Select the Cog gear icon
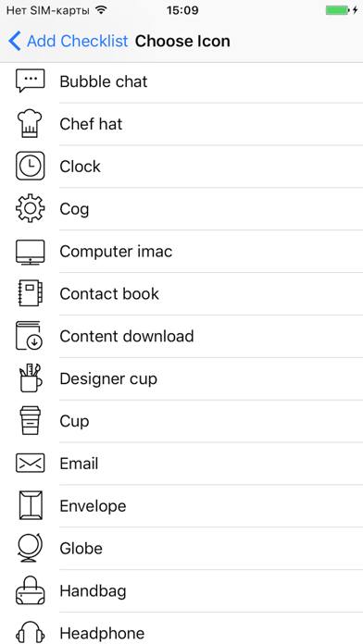The image size is (363, 644). pyautogui.click(x=30, y=208)
